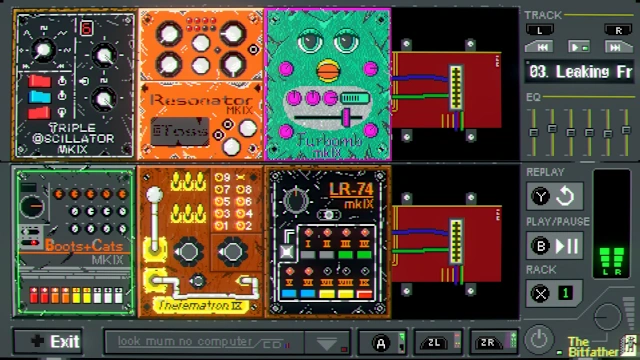Skip to the next track

pyautogui.click(x=618, y=47)
